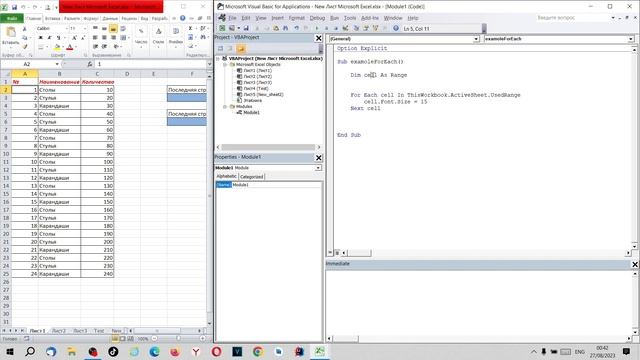
Task: Click center horizontal alignment in Excel ribbon
Action: pyautogui.click(x=104, y=38)
